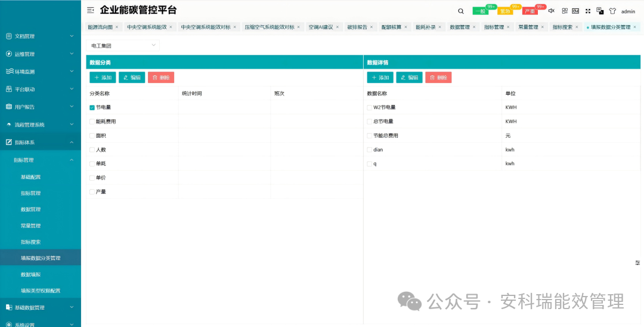Expand 运维管理 menu chevron
The width and height of the screenshot is (644, 327).
[72, 54]
